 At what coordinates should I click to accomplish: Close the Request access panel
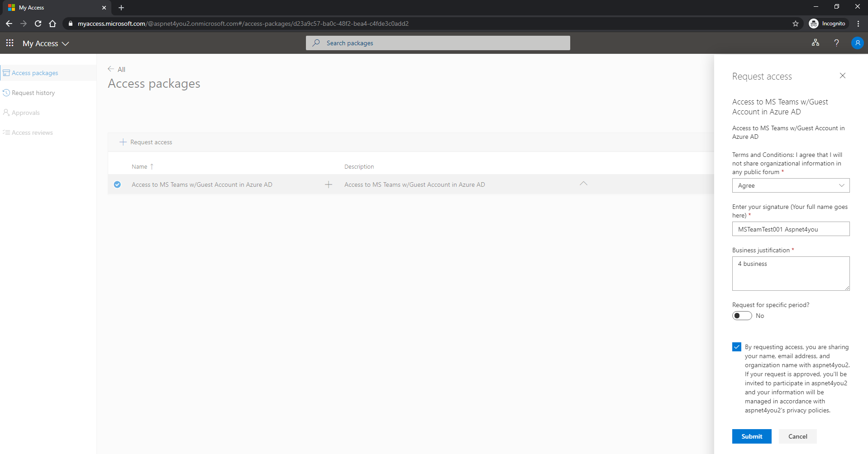842,76
